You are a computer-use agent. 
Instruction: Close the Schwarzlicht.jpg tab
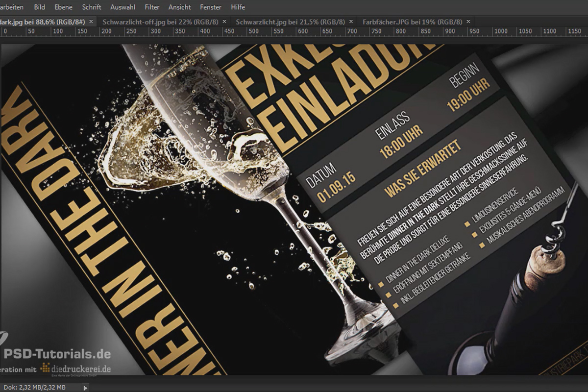click(352, 22)
